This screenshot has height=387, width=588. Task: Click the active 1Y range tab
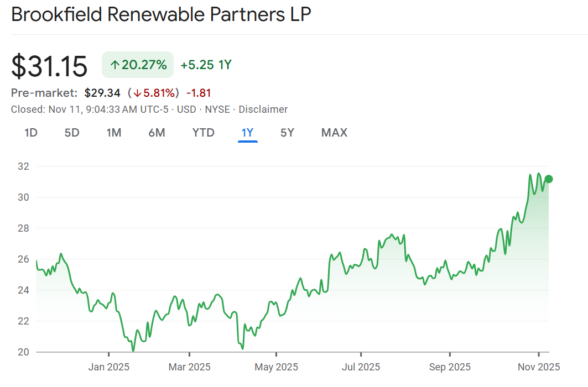point(247,133)
